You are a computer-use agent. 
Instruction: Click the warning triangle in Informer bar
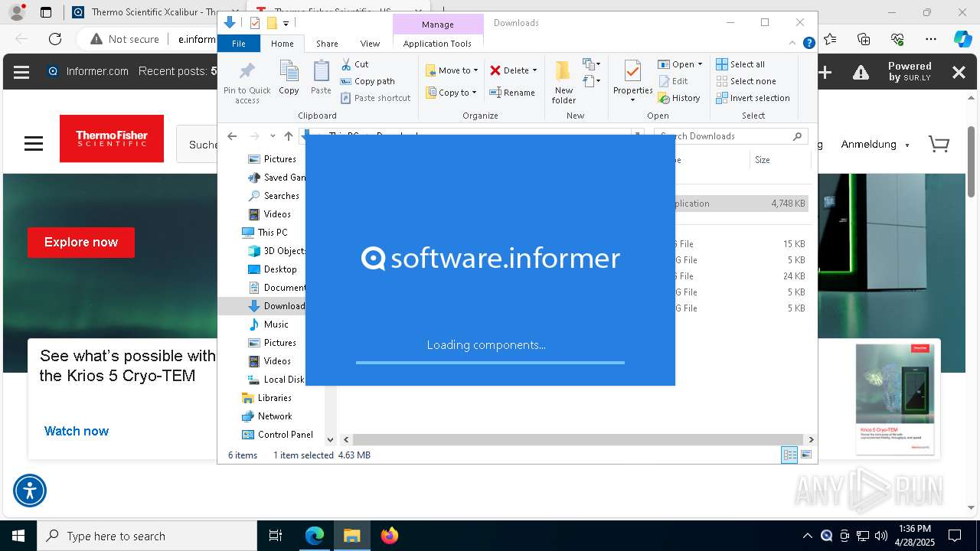coord(861,72)
